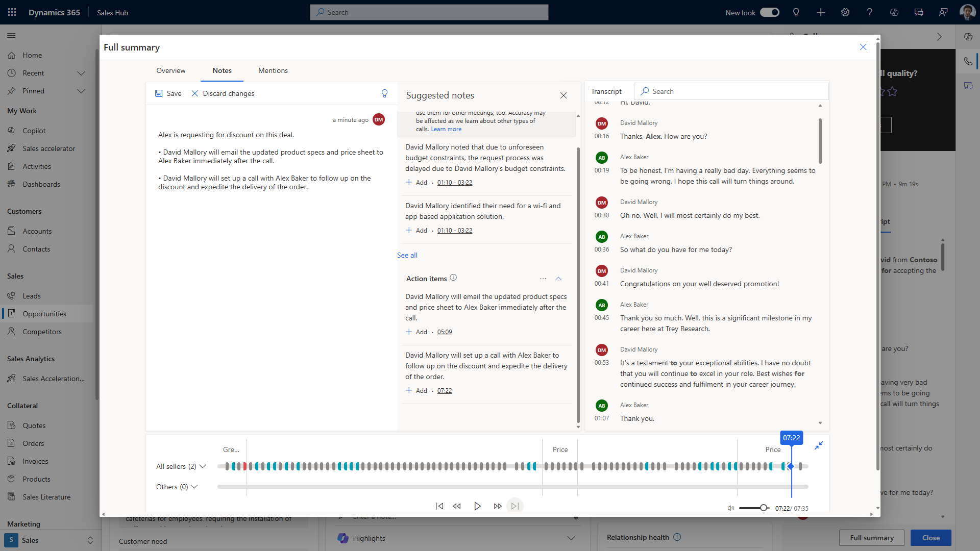Screen dimensions: 980x551
Task: Click the See all link under suggested notes
Action: [407, 255]
